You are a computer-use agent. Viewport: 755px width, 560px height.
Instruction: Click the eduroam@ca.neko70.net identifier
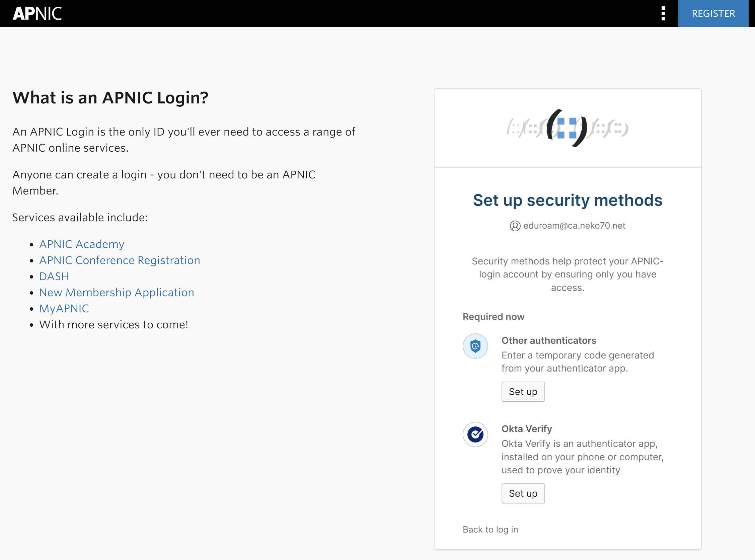click(x=574, y=226)
